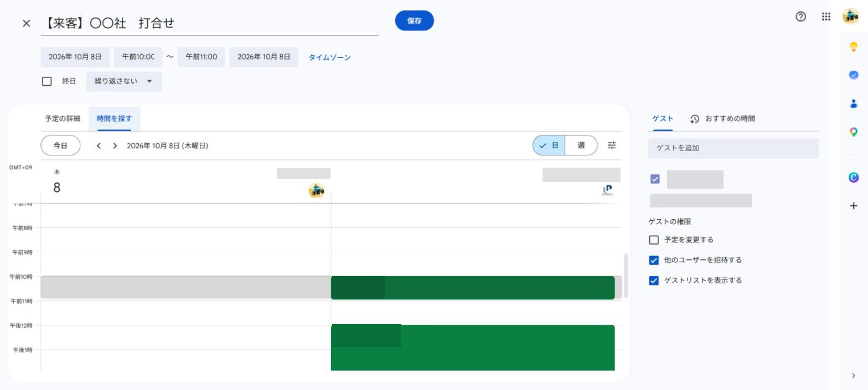Open the Canva add-on icon in side panel

click(x=853, y=177)
